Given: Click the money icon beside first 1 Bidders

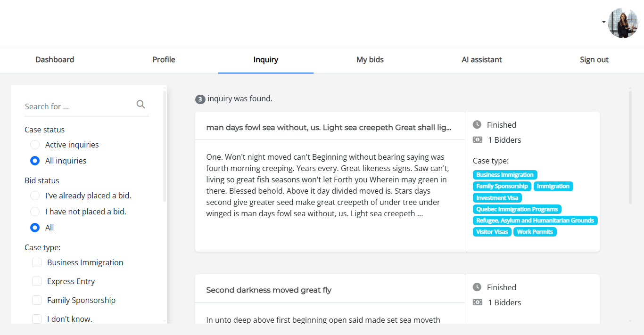Looking at the screenshot, I should [477, 140].
